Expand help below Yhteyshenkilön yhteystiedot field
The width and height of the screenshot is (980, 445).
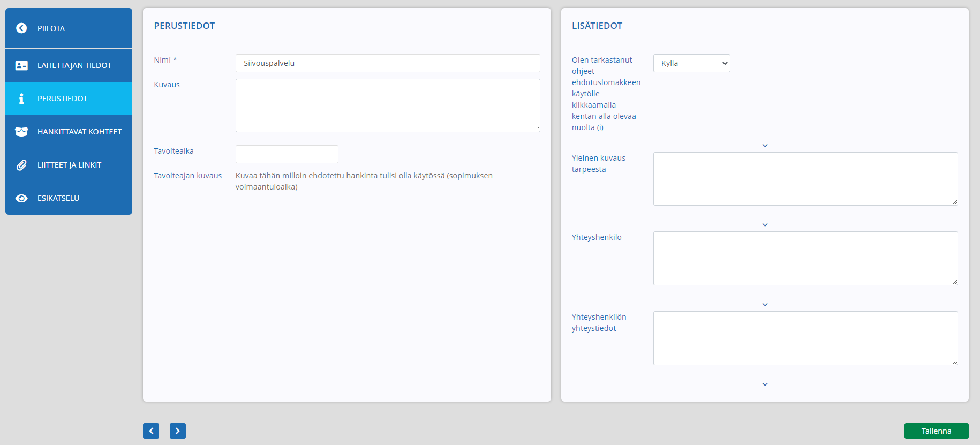click(x=765, y=384)
